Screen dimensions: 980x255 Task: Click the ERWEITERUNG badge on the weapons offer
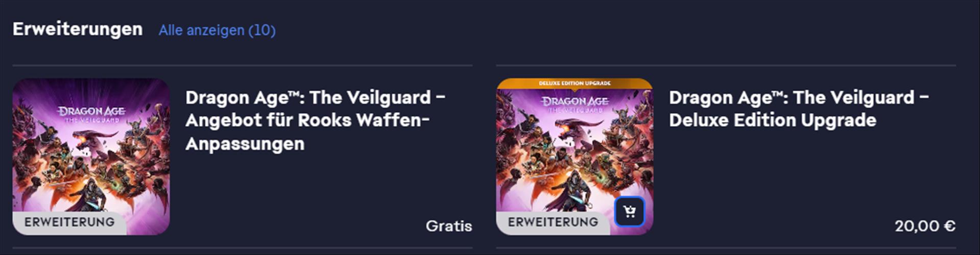click(x=69, y=222)
